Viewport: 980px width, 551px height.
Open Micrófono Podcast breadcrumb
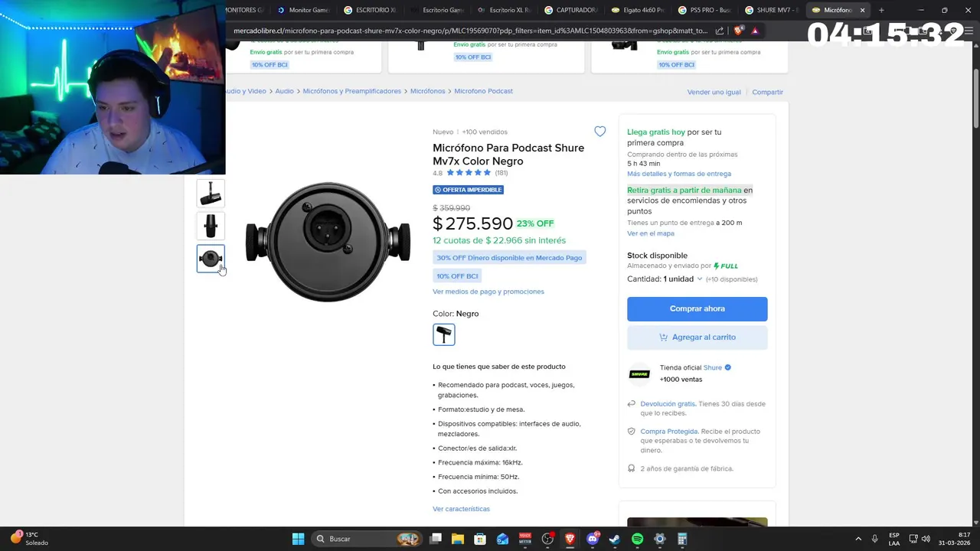[x=483, y=91]
